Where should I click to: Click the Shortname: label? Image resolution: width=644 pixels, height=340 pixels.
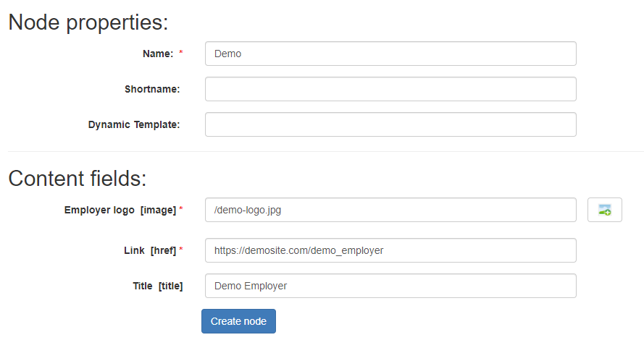152,89
